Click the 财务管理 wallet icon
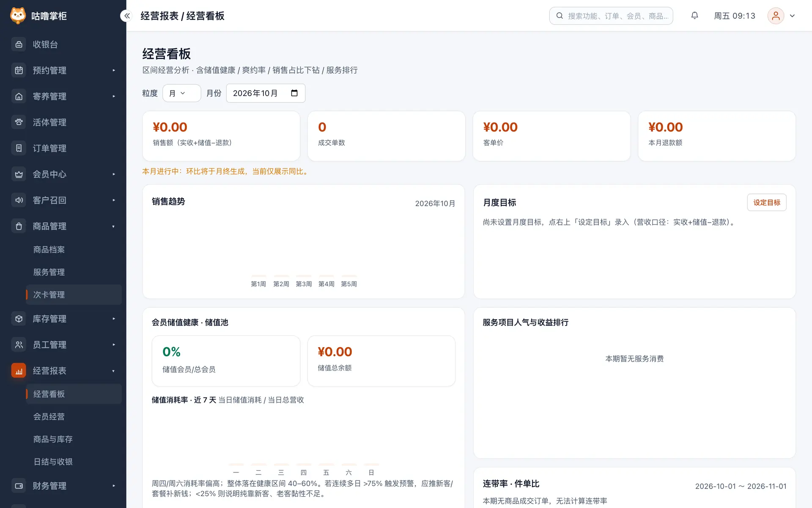Viewport: 812px width, 508px height. point(19,486)
